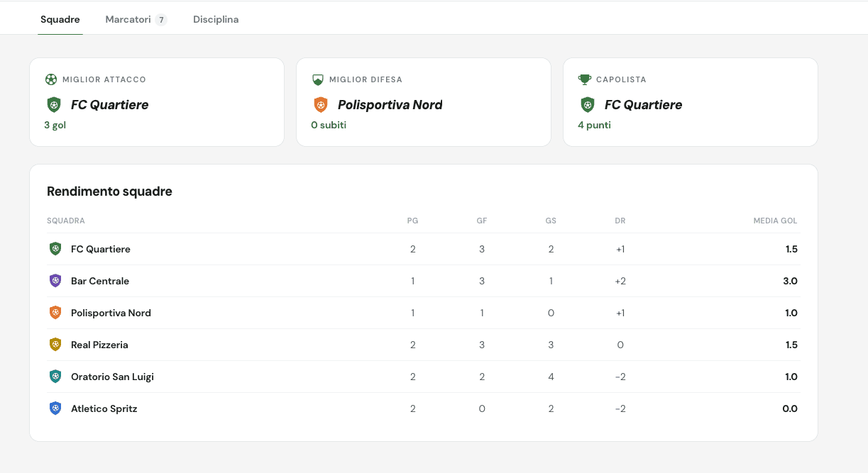
Task: Select Oratorio San Luigi team name
Action: [x=112, y=377]
